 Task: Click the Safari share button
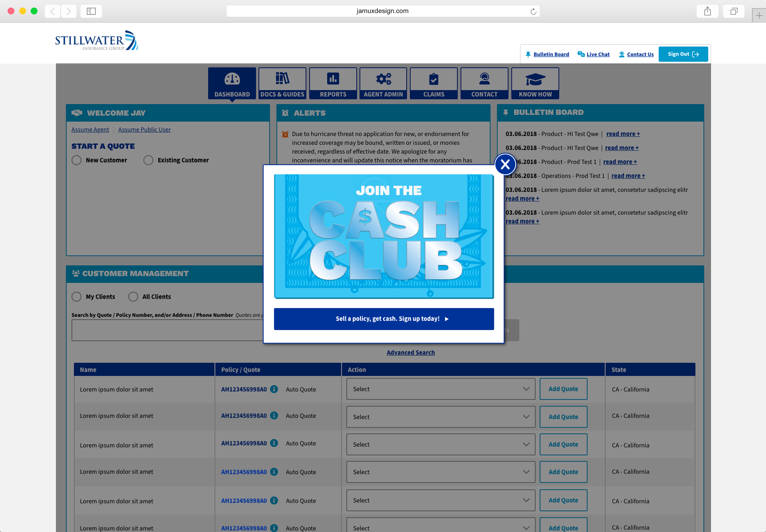(x=707, y=11)
